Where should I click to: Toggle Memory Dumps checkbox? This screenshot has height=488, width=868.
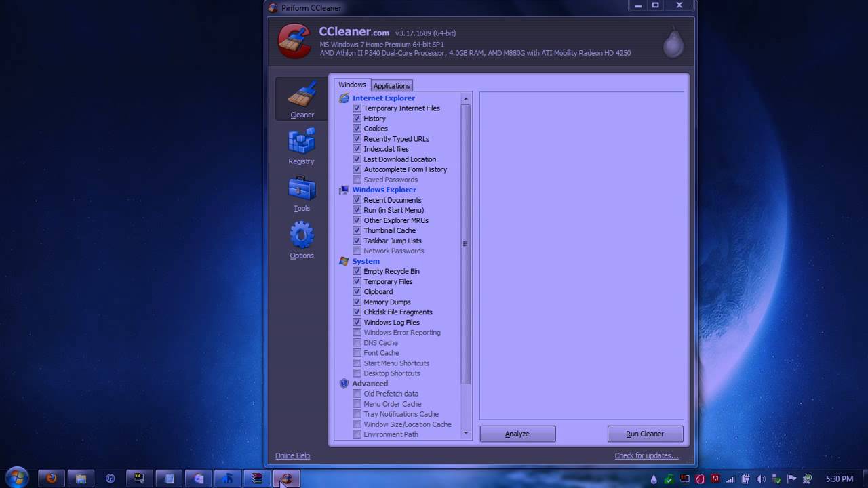click(x=357, y=302)
